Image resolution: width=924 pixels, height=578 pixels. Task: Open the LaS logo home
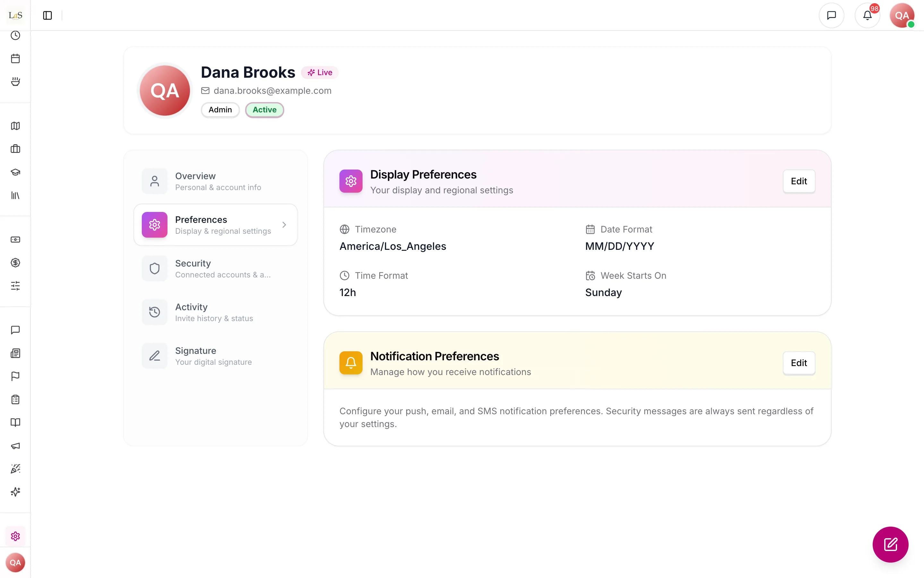click(x=15, y=15)
